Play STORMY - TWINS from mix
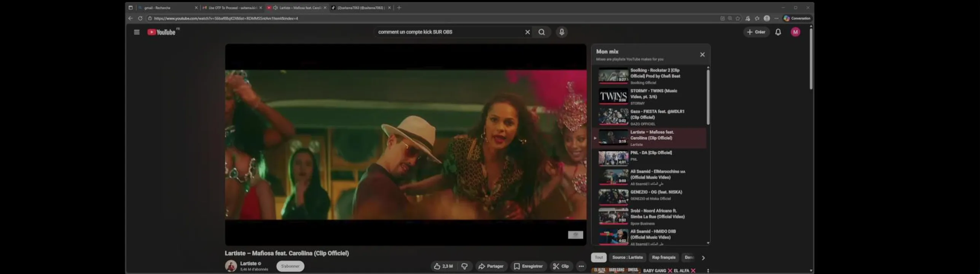Viewport: 980px width, 274px height. pyautogui.click(x=649, y=97)
